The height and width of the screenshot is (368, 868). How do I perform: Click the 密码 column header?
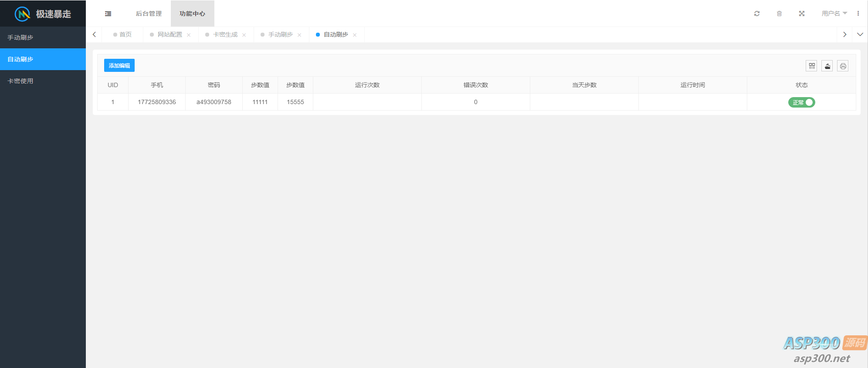pyautogui.click(x=214, y=85)
